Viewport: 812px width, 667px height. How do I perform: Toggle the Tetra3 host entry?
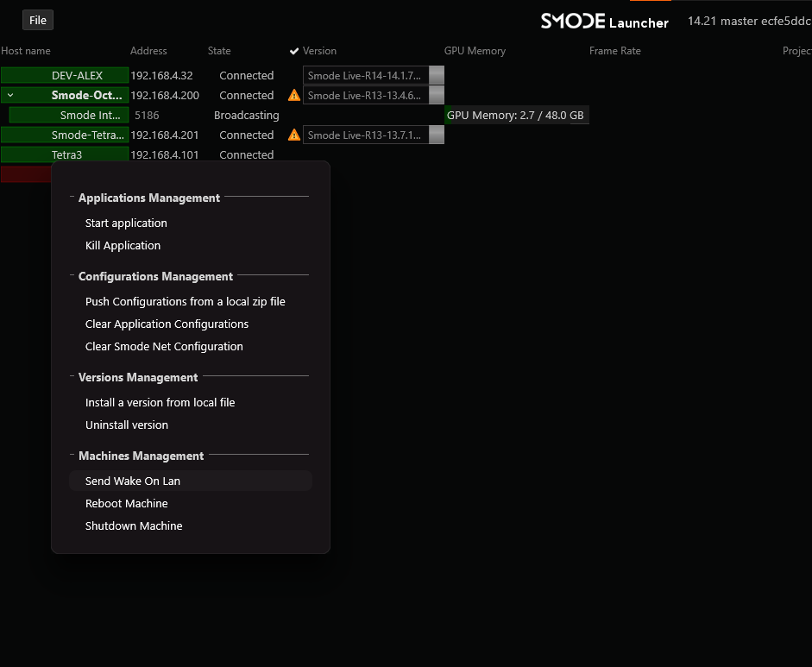(x=65, y=154)
